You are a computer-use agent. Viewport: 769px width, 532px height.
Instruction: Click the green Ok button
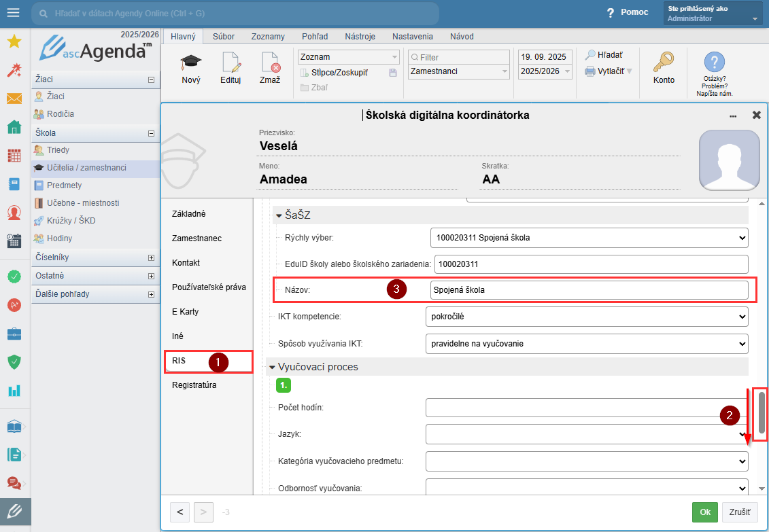(x=705, y=512)
